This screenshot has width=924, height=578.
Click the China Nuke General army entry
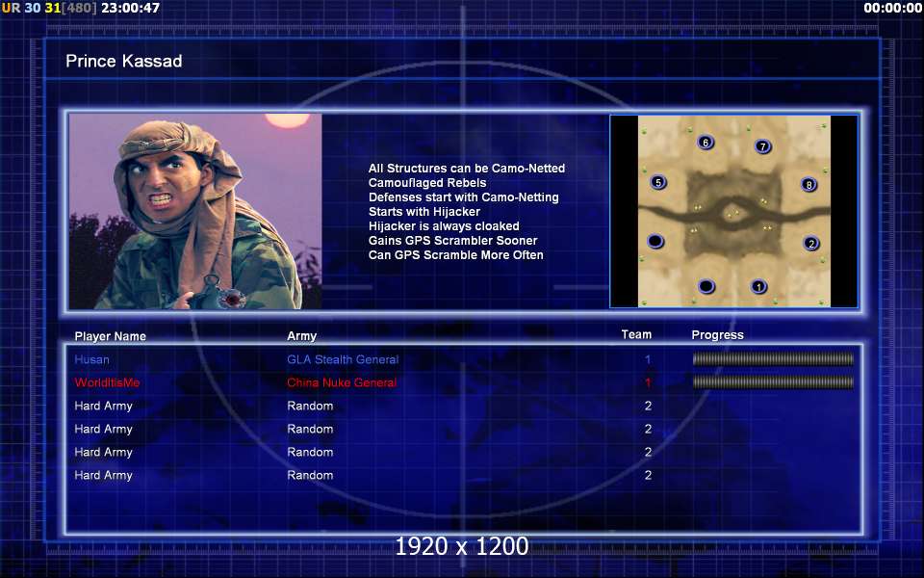341,382
